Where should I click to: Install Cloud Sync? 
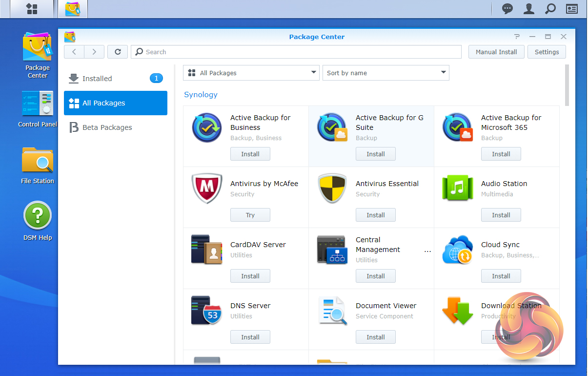[501, 276]
